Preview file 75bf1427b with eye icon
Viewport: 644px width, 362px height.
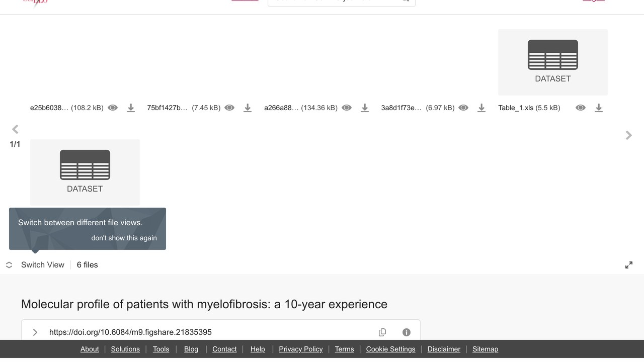(x=229, y=108)
